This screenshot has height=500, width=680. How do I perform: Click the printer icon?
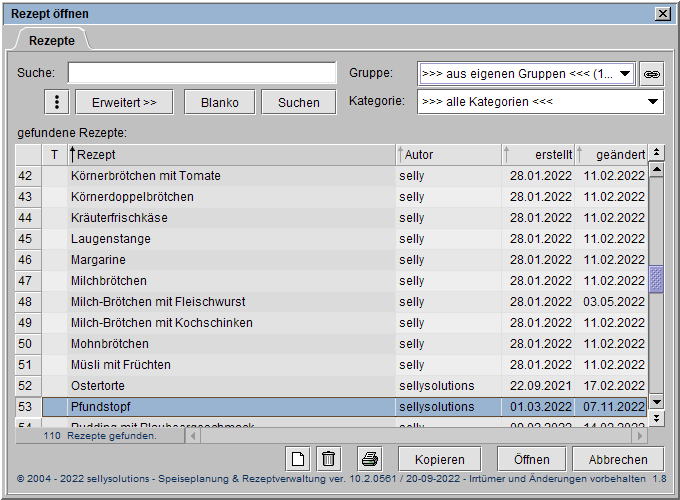(x=370, y=459)
